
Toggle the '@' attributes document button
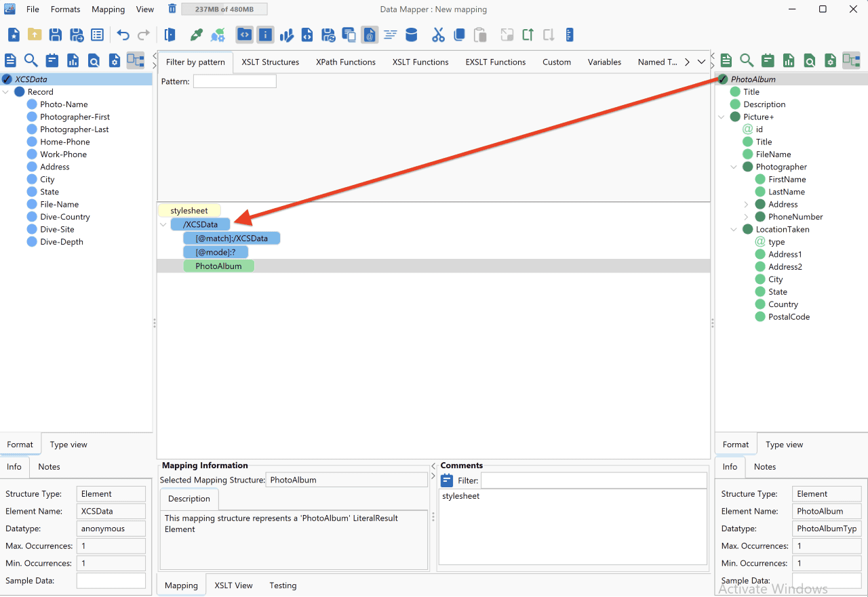pyautogui.click(x=370, y=35)
